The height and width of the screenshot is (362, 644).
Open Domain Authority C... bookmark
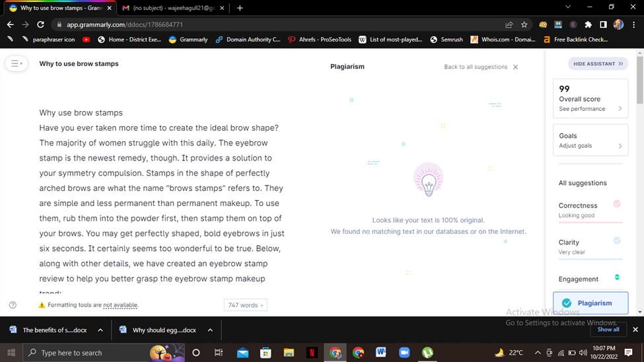[248, 40]
